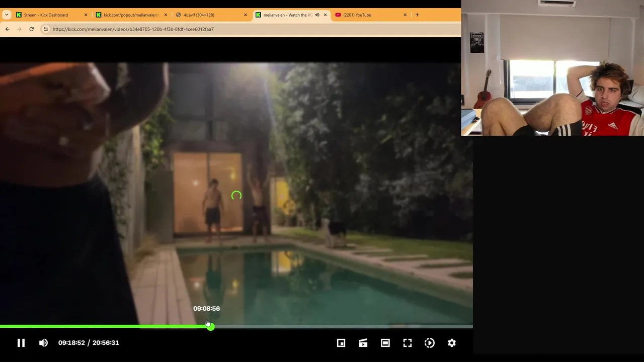Mute the video with the speaker icon
This screenshot has width=644, height=362.
pos(44,343)
